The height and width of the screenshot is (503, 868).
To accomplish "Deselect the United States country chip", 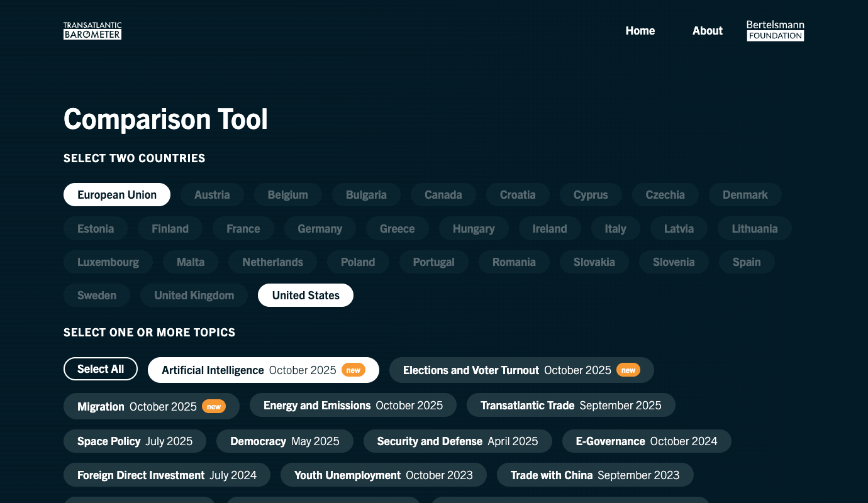I will 306,296.
